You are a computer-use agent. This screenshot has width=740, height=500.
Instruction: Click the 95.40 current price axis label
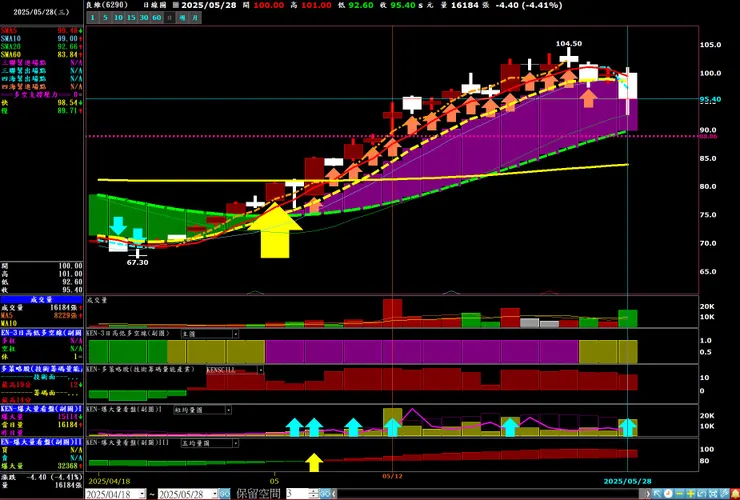point(710,100)
